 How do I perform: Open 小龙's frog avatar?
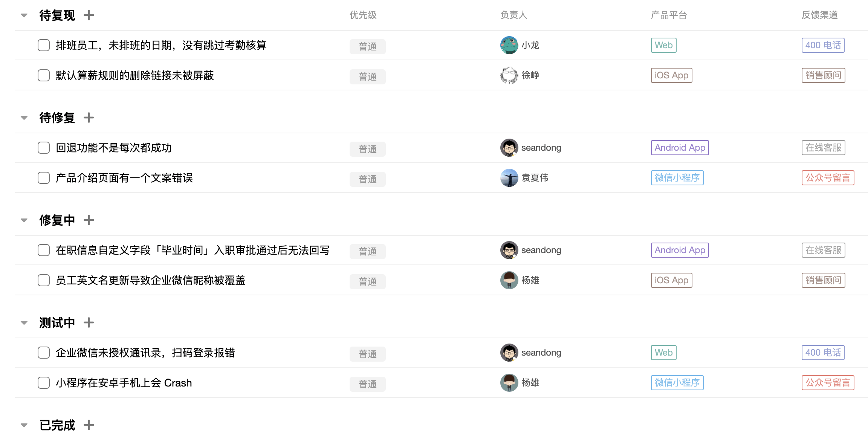point(509,45)
